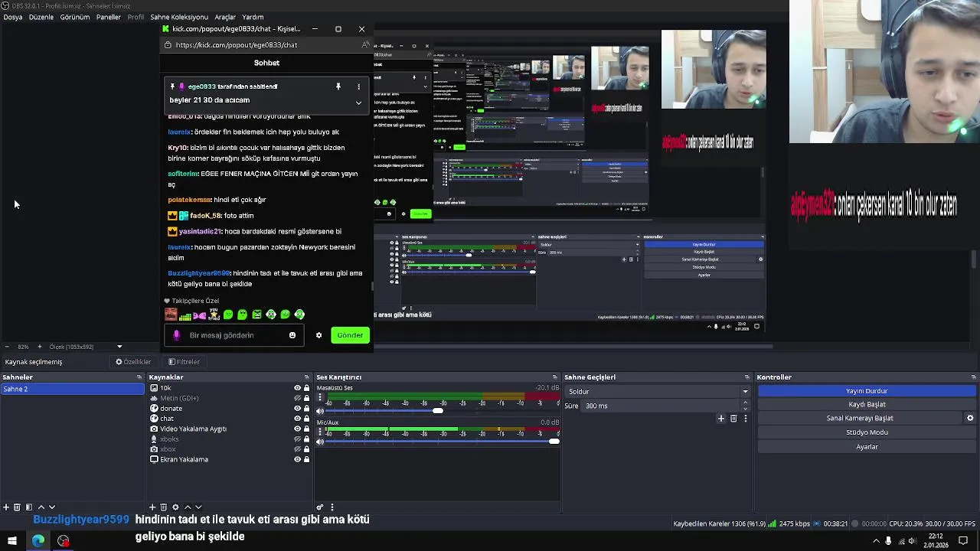Open Ayarlar settings button

[x=867, y=447]
